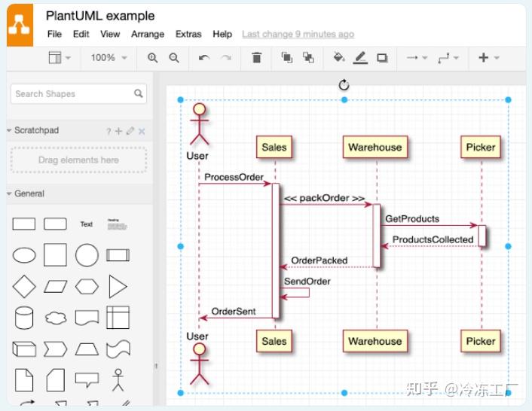The width and height of the screenshot is (532, 411).
Task: Select the Callout speech bubble shape
Action: 87,380
